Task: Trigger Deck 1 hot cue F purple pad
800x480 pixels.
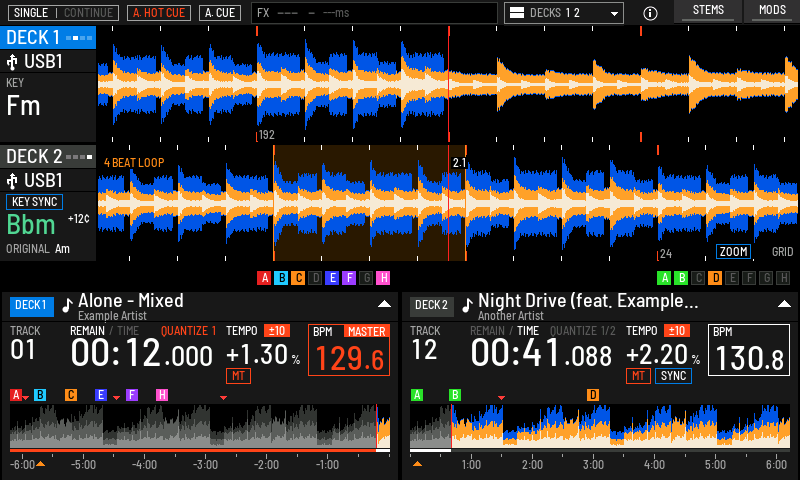Action: pos(349,278)
